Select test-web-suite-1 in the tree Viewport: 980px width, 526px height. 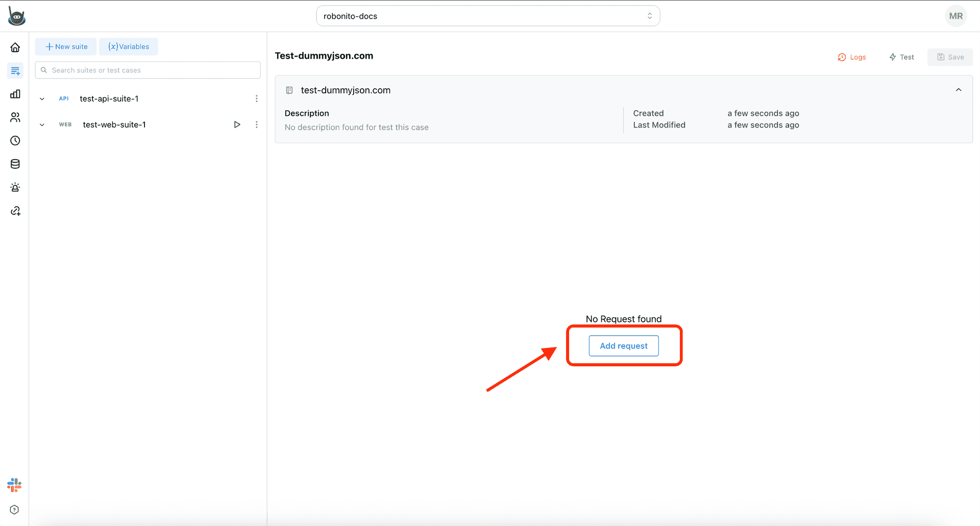[114, 124]
